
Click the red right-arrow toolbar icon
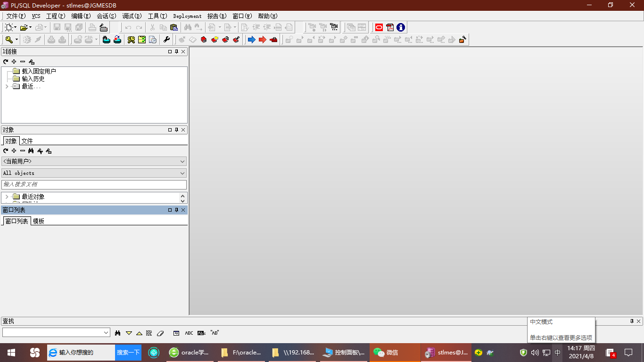pos(263,40)
